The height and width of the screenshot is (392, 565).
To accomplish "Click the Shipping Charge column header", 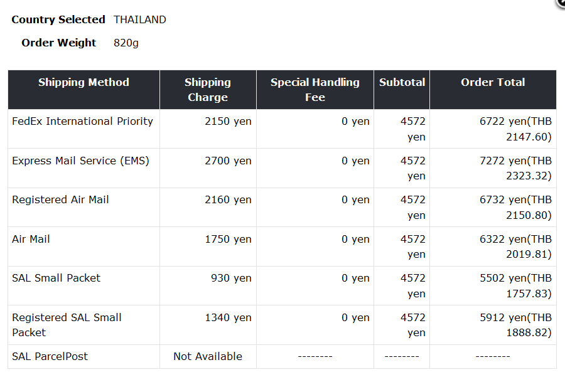I will pyautogui.click(x=208, y=90).
